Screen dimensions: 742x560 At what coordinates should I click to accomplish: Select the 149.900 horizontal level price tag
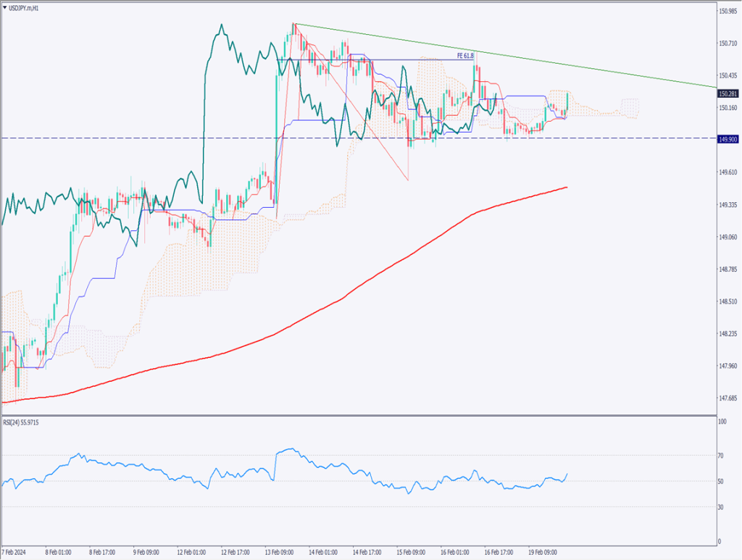(728, 139)
